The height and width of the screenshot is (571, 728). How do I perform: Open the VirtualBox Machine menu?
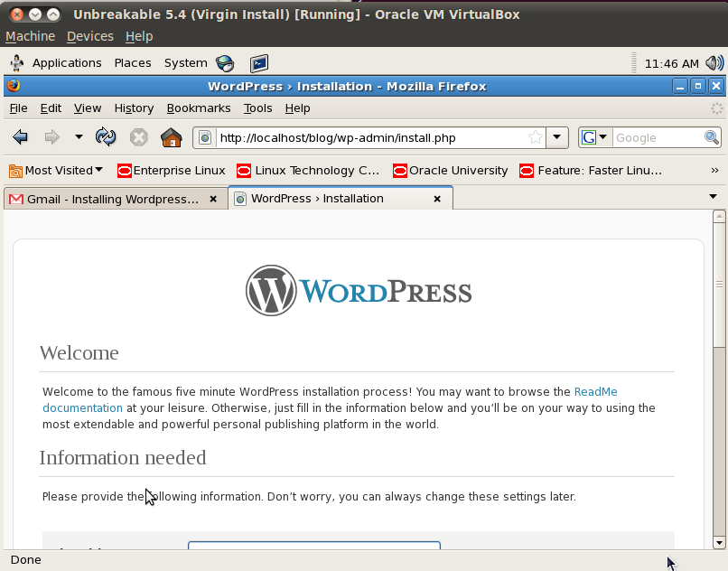[30, 36]
